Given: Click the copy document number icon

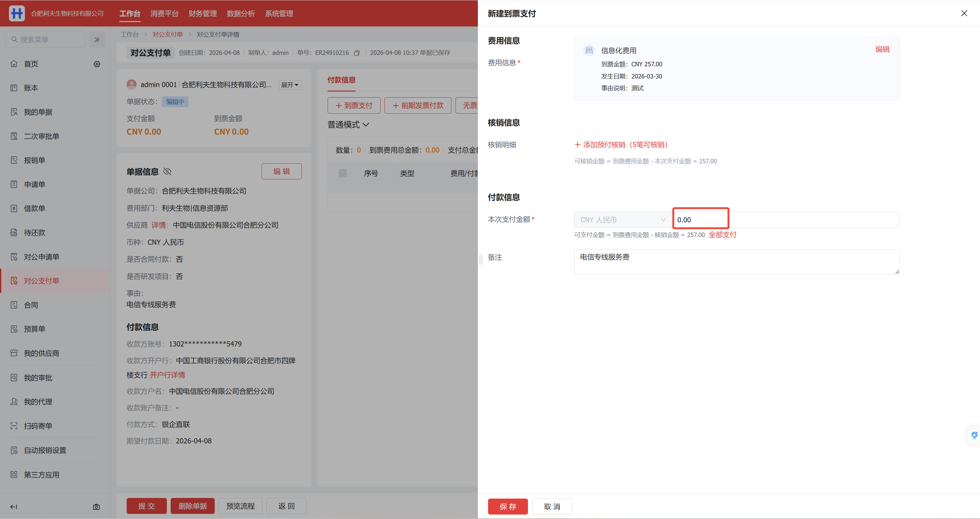Looking at the screenshot, I should (356, 53).
